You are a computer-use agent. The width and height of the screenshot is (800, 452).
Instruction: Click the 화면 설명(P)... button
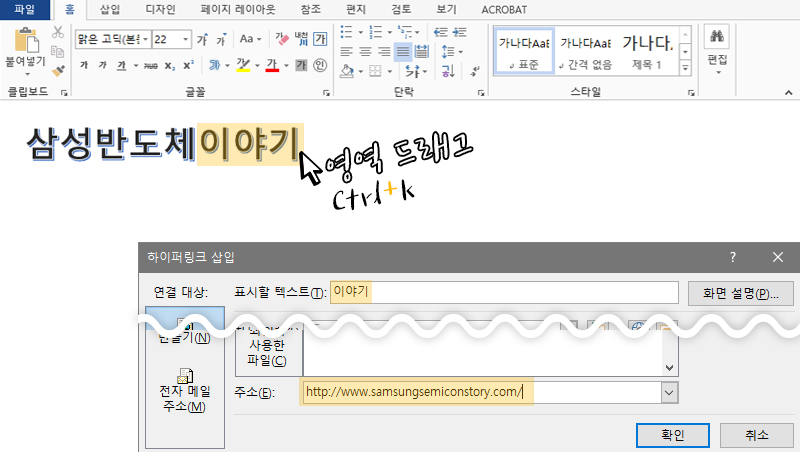740,293
